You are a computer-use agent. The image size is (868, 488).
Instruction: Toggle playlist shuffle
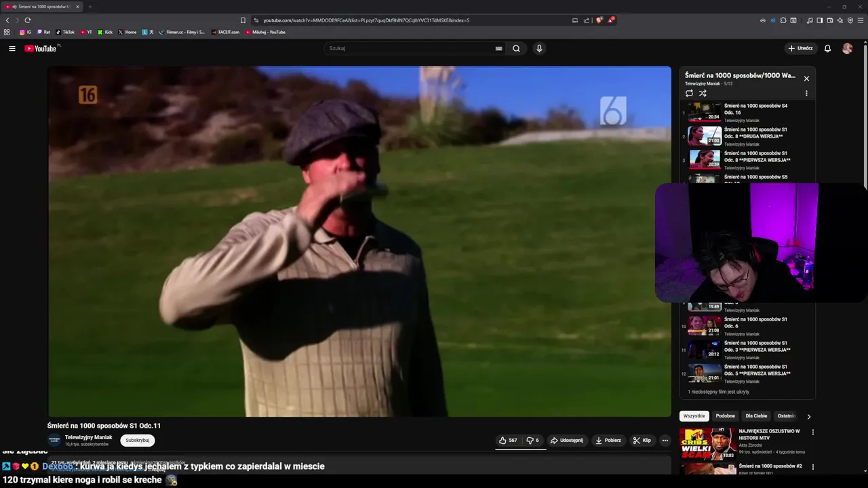click(703, 93)
